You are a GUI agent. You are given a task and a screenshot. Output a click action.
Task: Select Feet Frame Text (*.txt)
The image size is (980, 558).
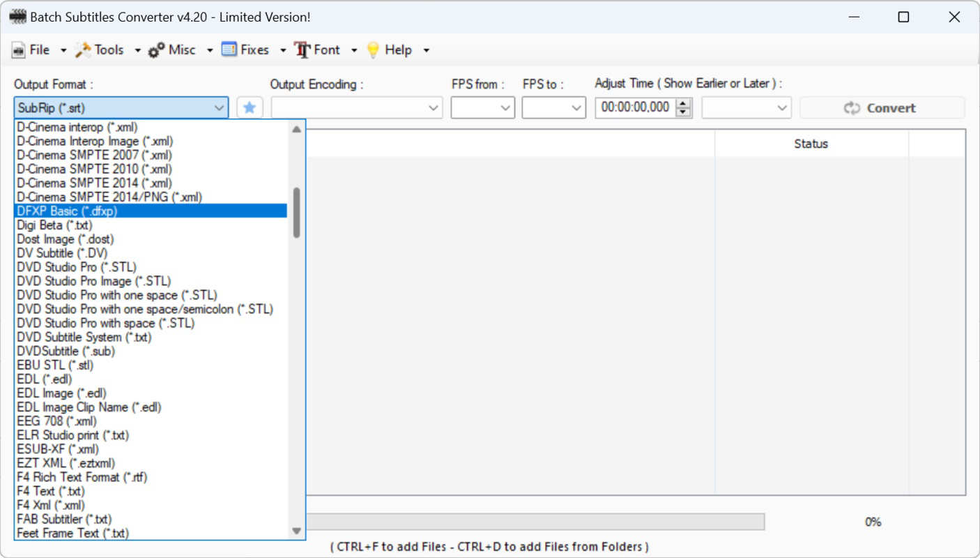pyautogui.click(x=151, y=533)
